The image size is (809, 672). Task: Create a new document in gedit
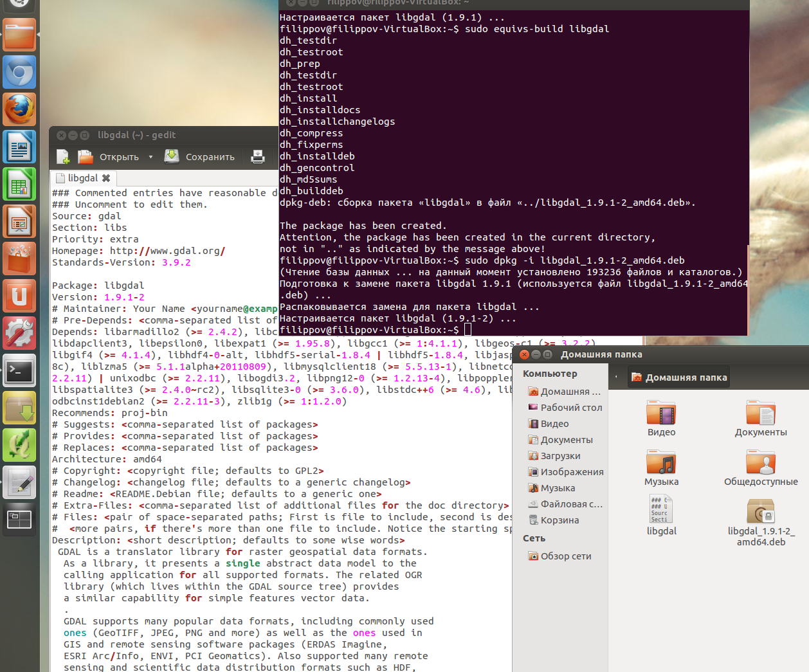[62, 157]
